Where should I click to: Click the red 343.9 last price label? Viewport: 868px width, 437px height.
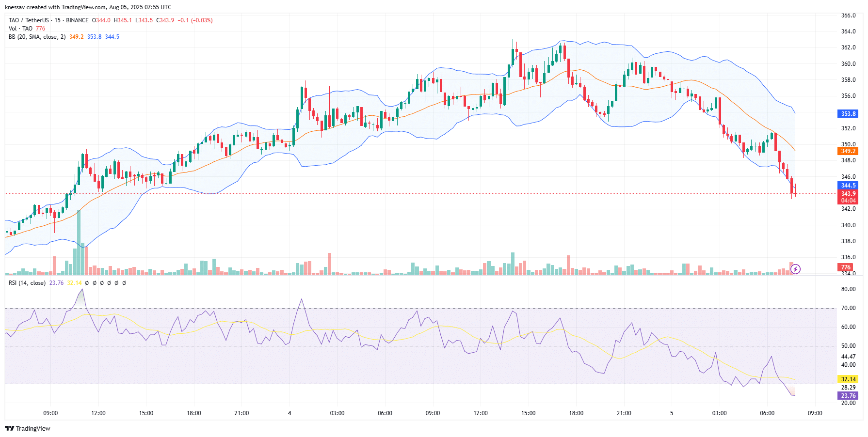click(848, 194)
